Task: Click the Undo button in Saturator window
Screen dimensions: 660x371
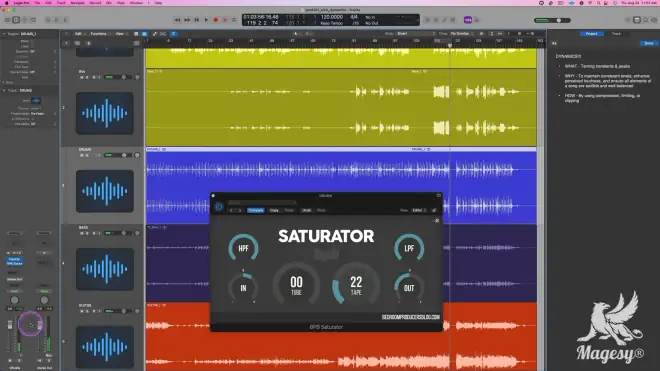Action: coord(307,210)
